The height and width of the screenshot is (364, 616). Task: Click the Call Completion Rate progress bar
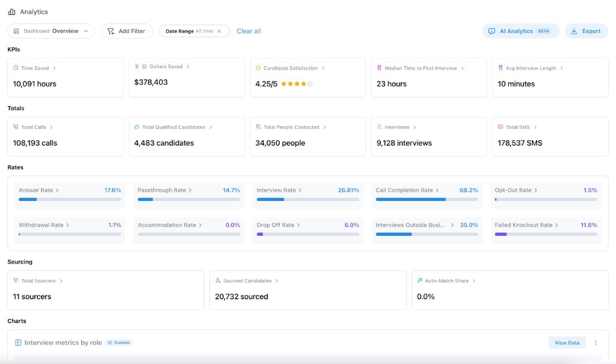coord(427,199)
